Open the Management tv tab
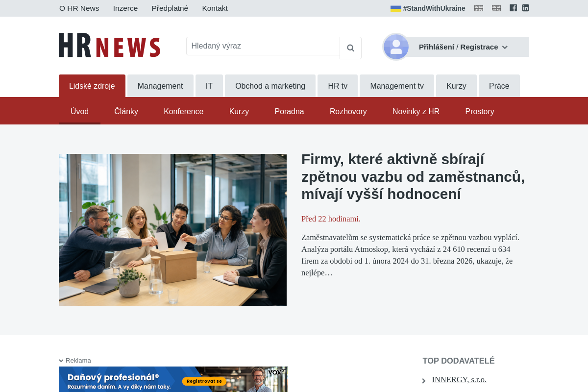 (x=397, y=86)
